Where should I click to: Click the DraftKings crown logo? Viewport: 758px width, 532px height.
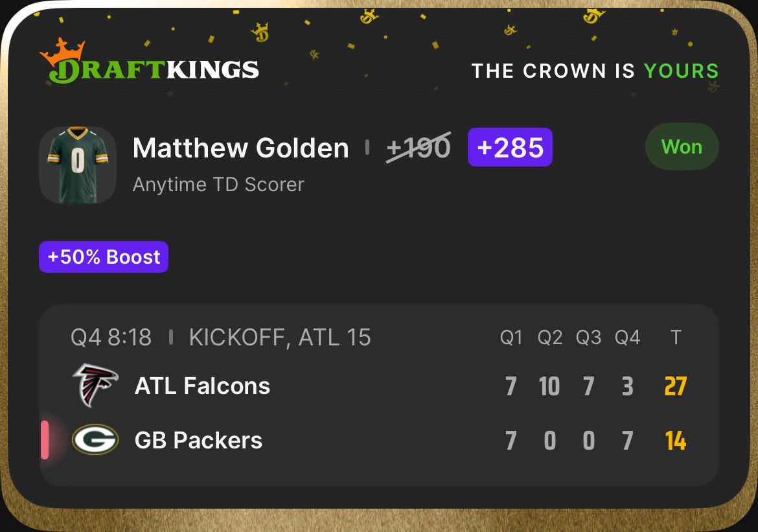[150, 61]
